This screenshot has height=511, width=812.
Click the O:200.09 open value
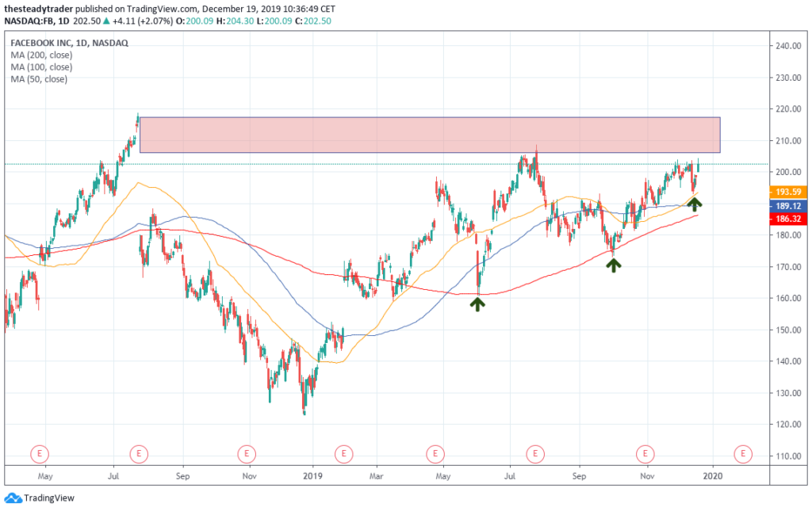194,21
